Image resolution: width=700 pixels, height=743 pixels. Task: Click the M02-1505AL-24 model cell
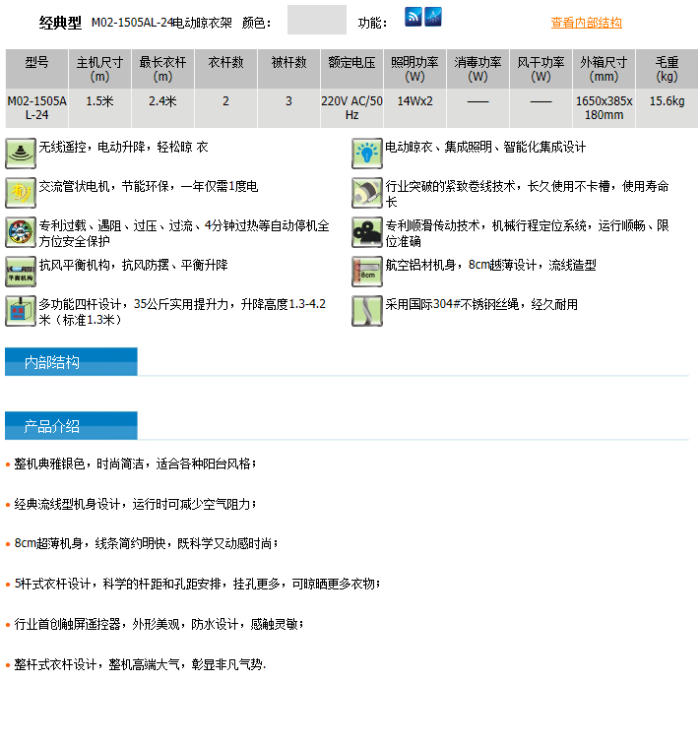36,108
